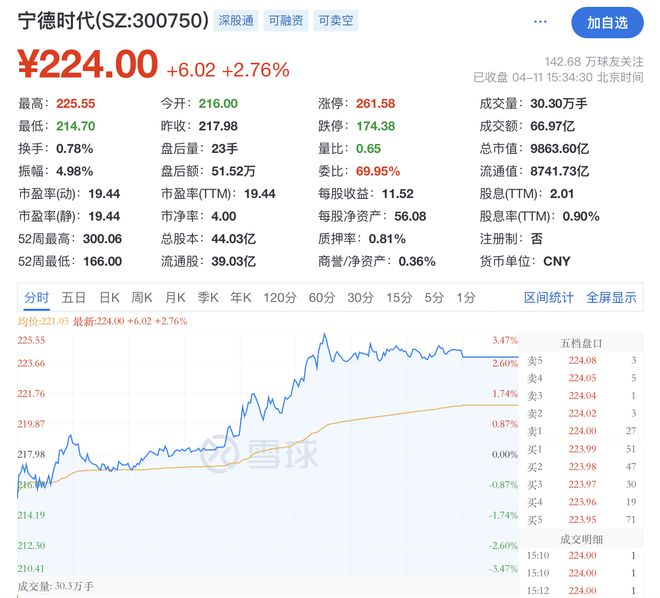This screenshot has width=660, height=598.
Task: Click the 总市值 value 9863.60亿
Action: (559, 149)
